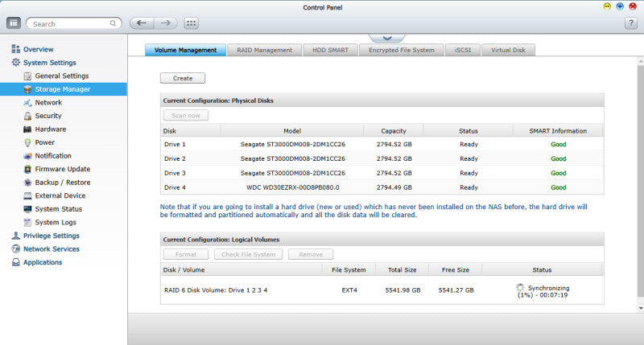The image size is (644, 345).
Task: Click the Synchronizing spinner icon
Action: point(520,287)
